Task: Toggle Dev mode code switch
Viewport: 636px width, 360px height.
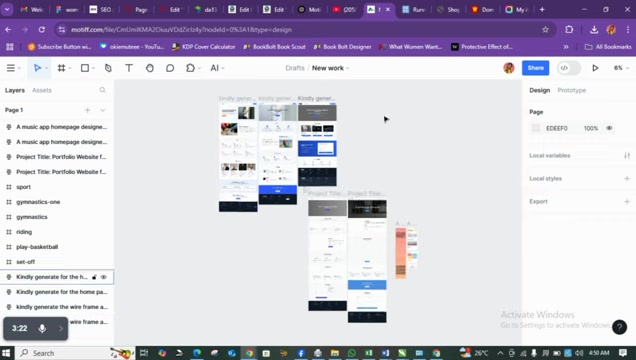Action: [x=569, y=68]
